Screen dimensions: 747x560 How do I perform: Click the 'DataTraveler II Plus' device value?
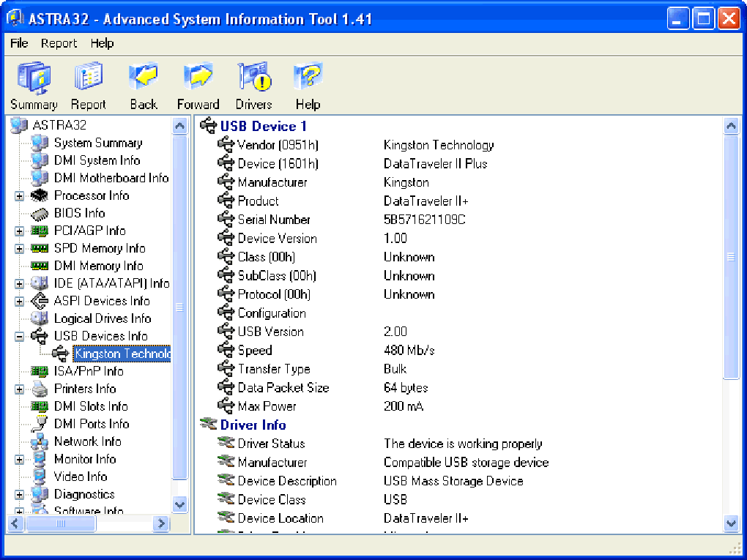(x=436, y=164)
